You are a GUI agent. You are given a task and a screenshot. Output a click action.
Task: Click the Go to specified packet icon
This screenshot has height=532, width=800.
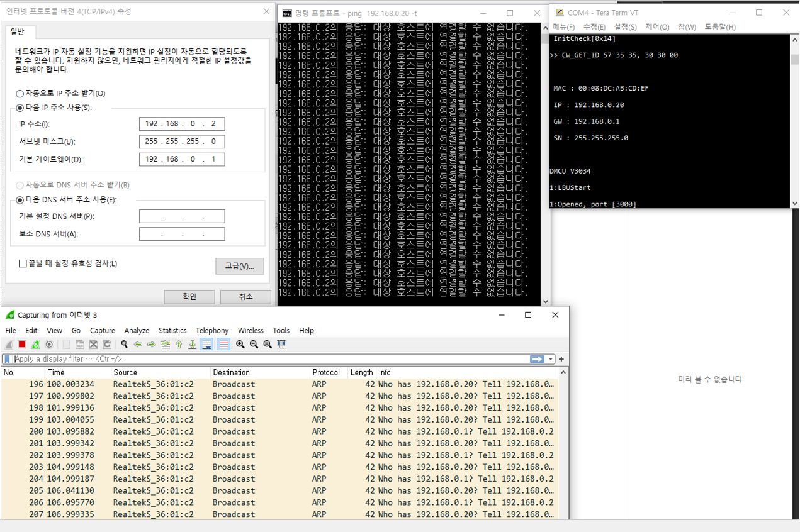coord(165,344)
